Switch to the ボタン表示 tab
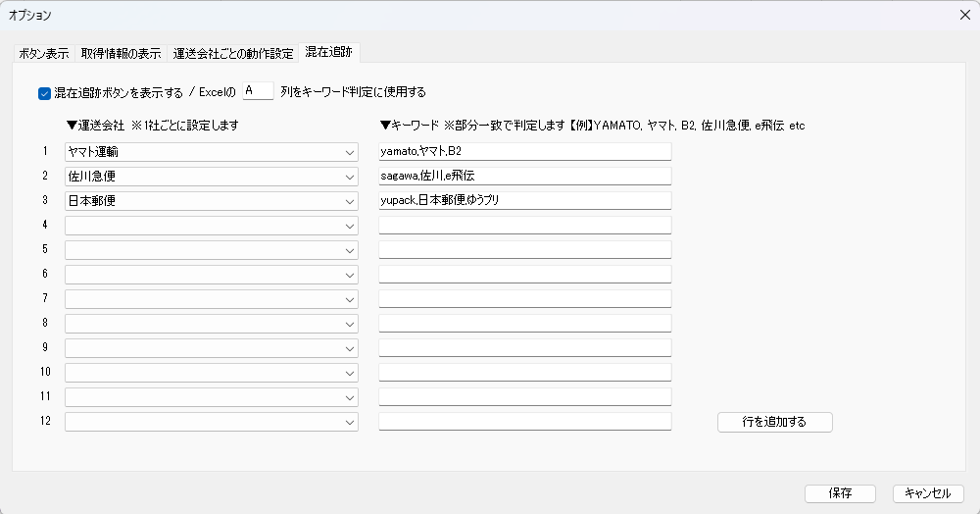980x514 pixels. tap(44, 53)
